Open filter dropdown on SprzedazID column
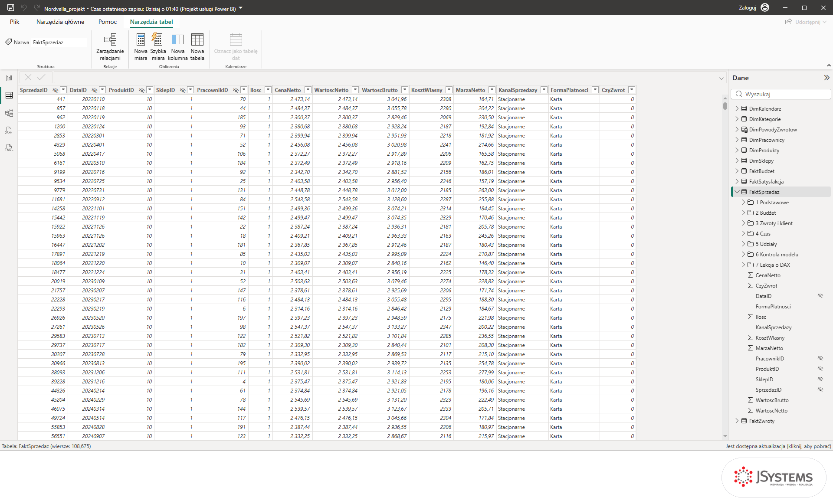833x504 pixels. (63, 90)
